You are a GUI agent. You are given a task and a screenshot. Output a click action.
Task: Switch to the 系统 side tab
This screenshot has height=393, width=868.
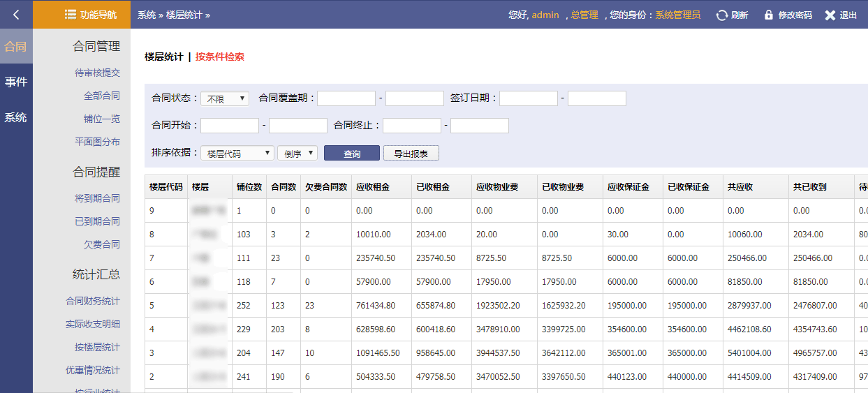click(16, 117)
